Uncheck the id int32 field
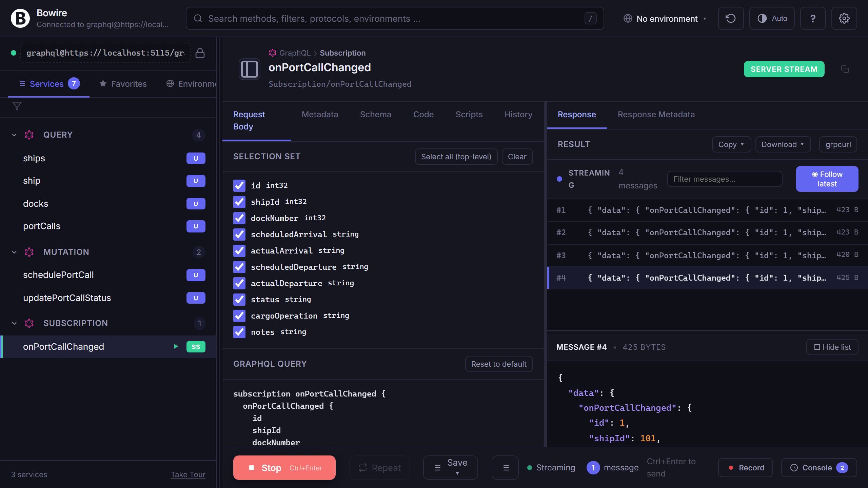The image size is (868, 488). [x=239, y=185]
